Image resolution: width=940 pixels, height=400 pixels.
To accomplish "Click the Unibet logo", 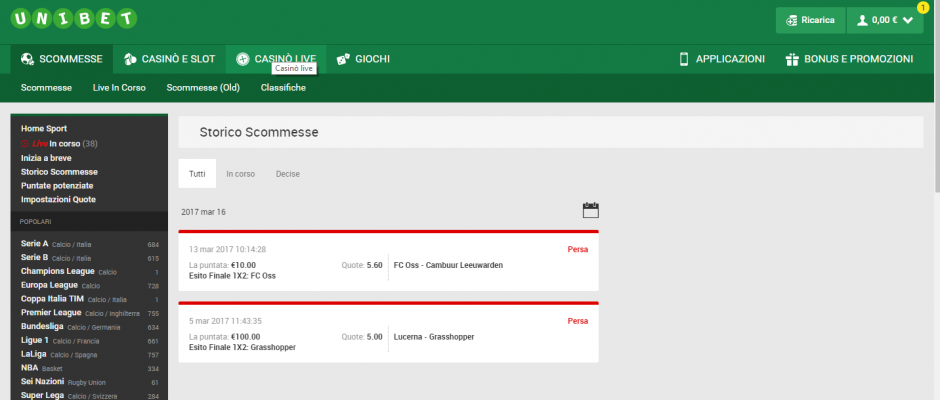I will click(x=74, y=19).
